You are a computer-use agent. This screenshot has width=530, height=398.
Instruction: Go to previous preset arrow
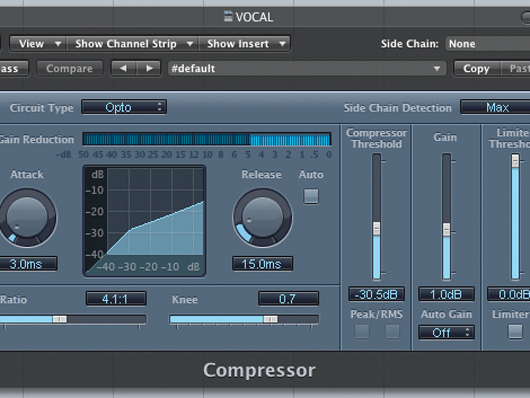click(x=123, y=69)
